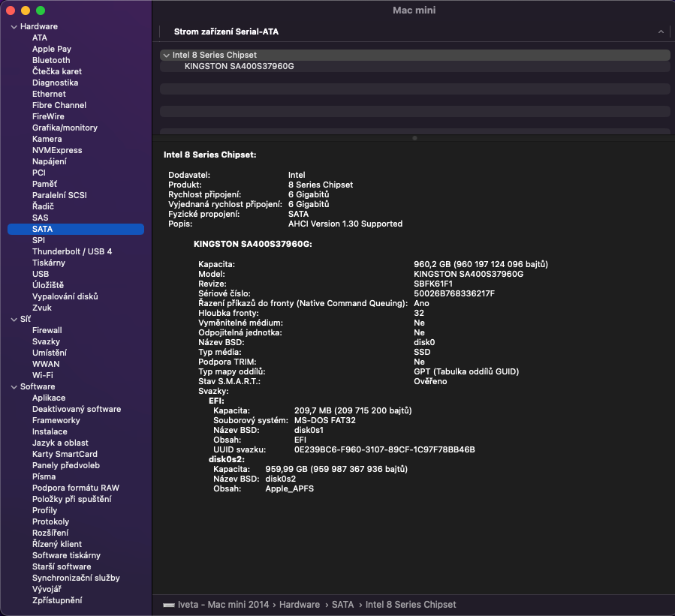Select Napájení in sidebar
The width and height of the screenshot is (675, 616).
click(50, 161)
